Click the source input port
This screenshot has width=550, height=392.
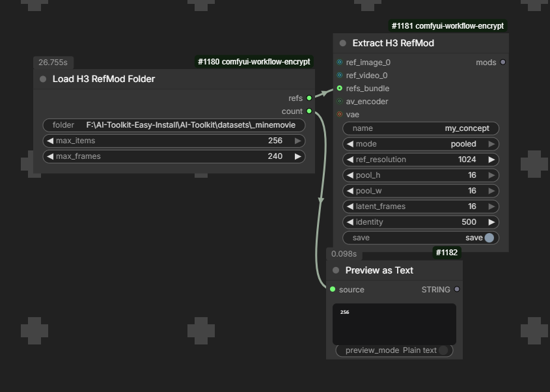click(x=333, y=289)
